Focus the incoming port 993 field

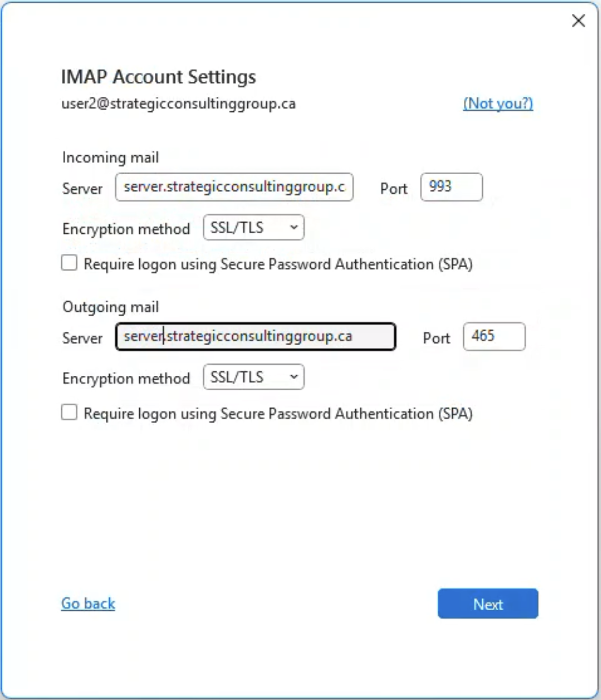click(451, 187)
